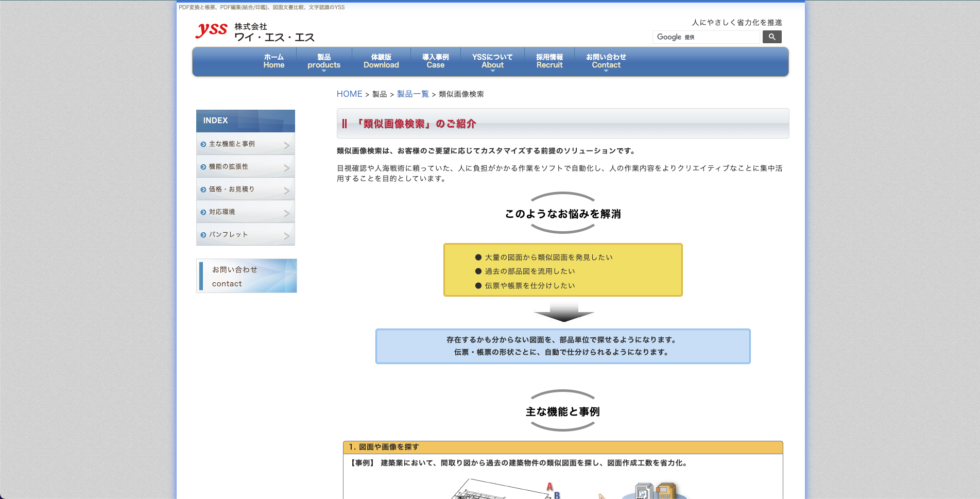Click the blue bullet icon beside 価格・お見積り
980x499 pixels.
[x=203, y=190]
